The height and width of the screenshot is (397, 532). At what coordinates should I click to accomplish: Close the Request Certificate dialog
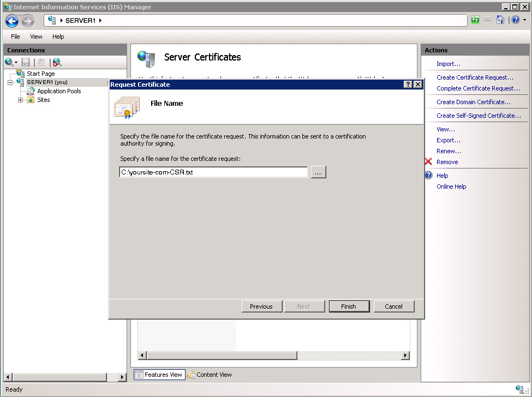(418, 85)
